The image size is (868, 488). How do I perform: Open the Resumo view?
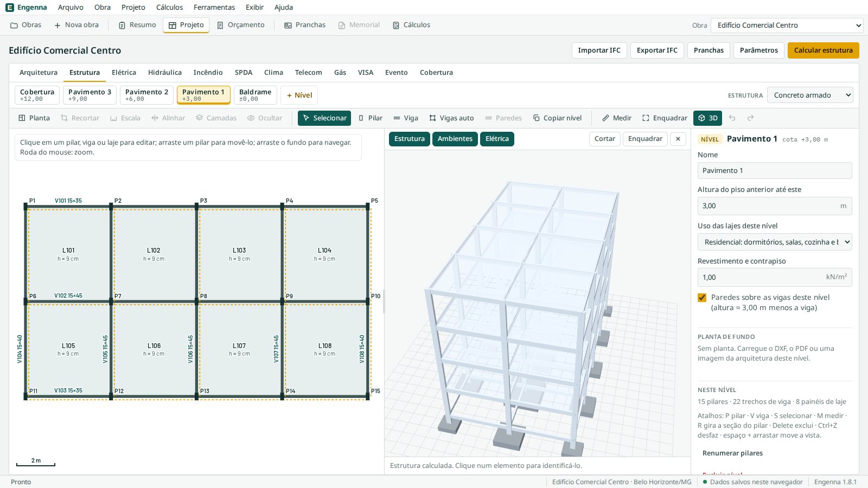[x=137, y=25]
